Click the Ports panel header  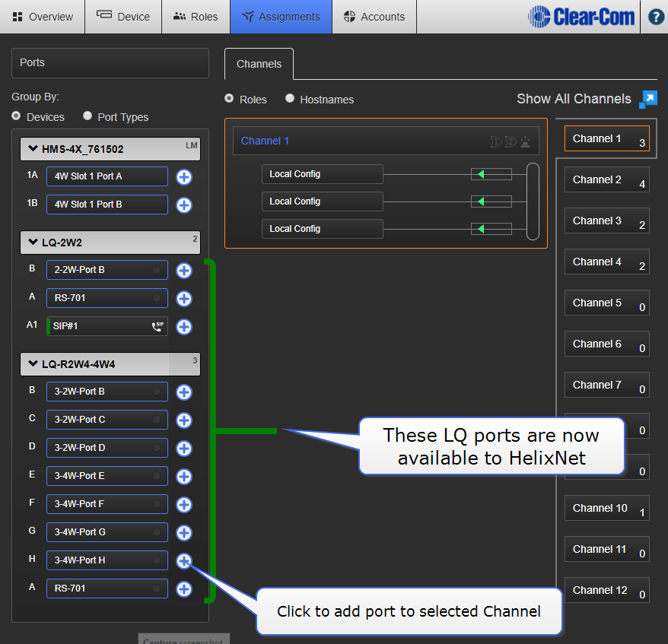pyautogui.click(x=110, y=63)
